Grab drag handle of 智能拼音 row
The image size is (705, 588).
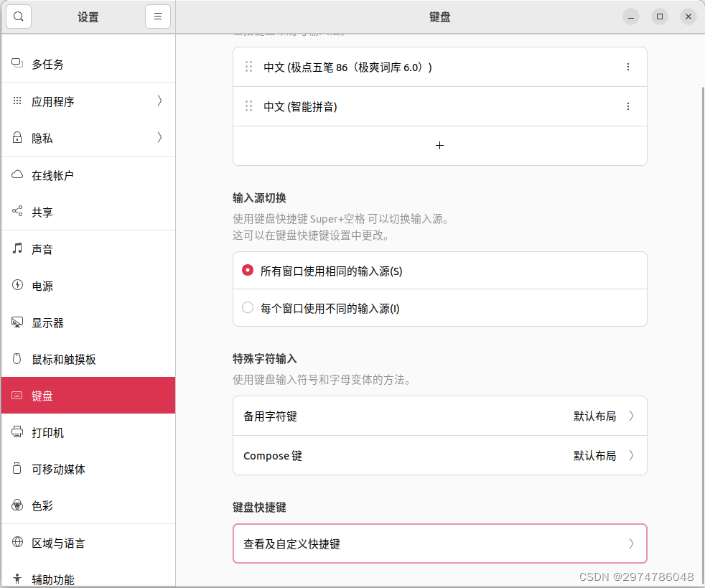[248, 106]
